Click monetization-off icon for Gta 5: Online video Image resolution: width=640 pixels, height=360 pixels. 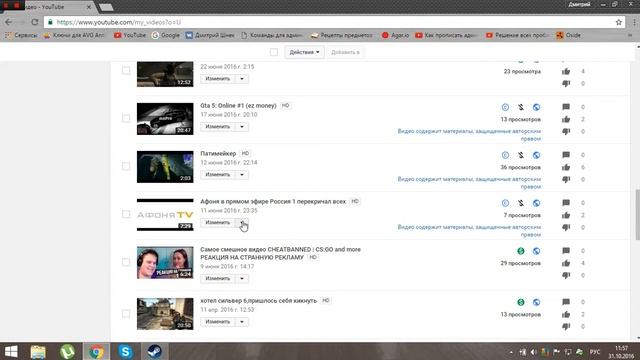[521, 107]
